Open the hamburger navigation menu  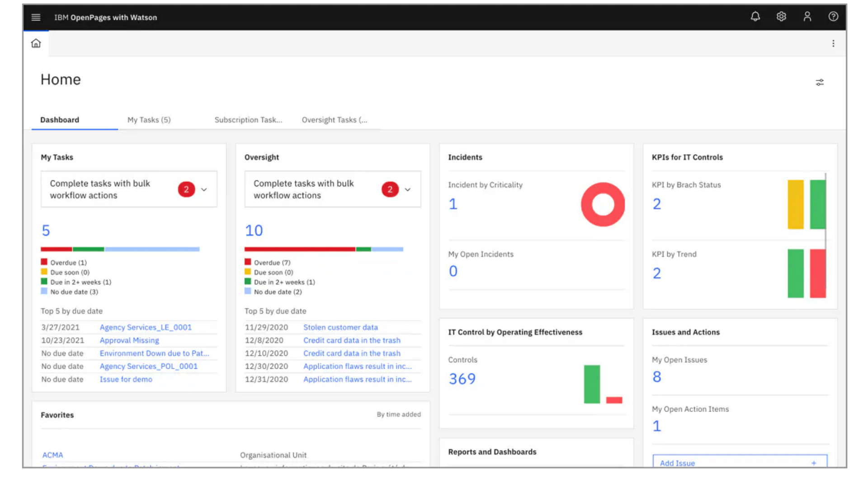[x=36, y=17]
